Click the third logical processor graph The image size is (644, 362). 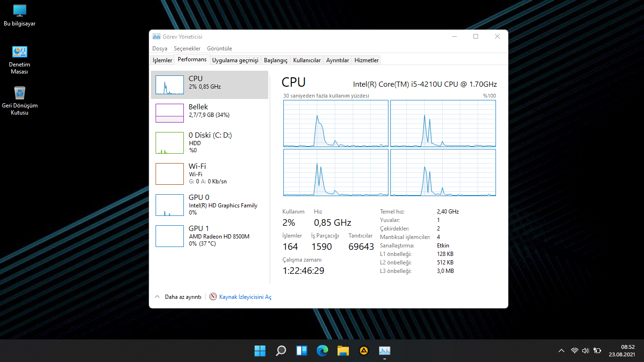coord(336,173)
